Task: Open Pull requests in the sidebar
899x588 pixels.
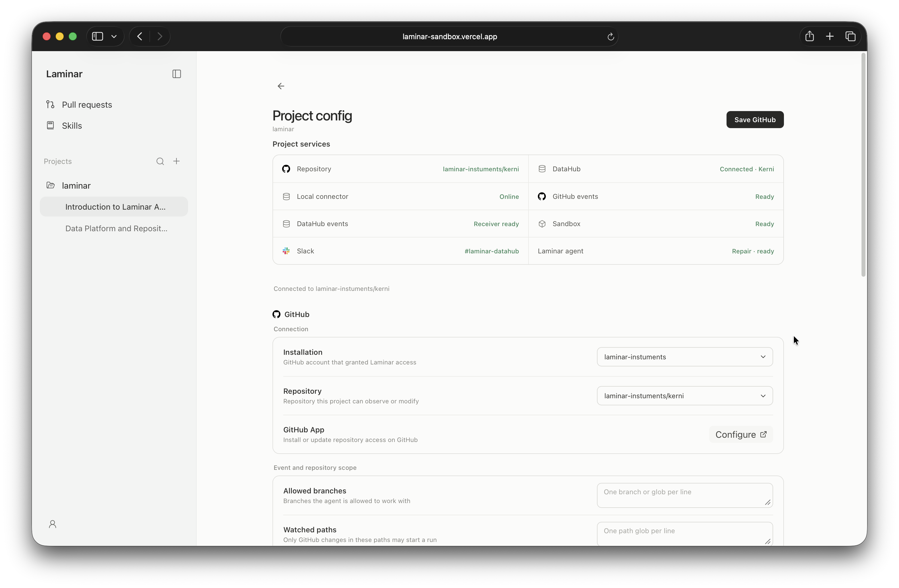Action: [86, 105]
